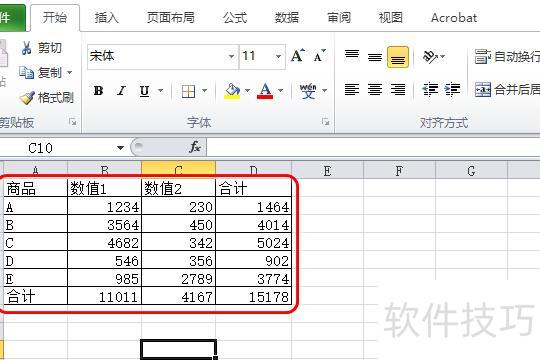Toggle bottom vertical alignment (highlighted)

tap(398, 57)
